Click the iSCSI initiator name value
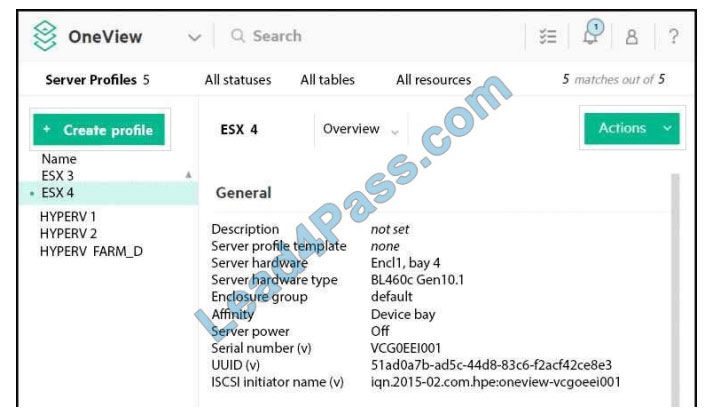Screen dimensions: 715x414 [496, 382]
